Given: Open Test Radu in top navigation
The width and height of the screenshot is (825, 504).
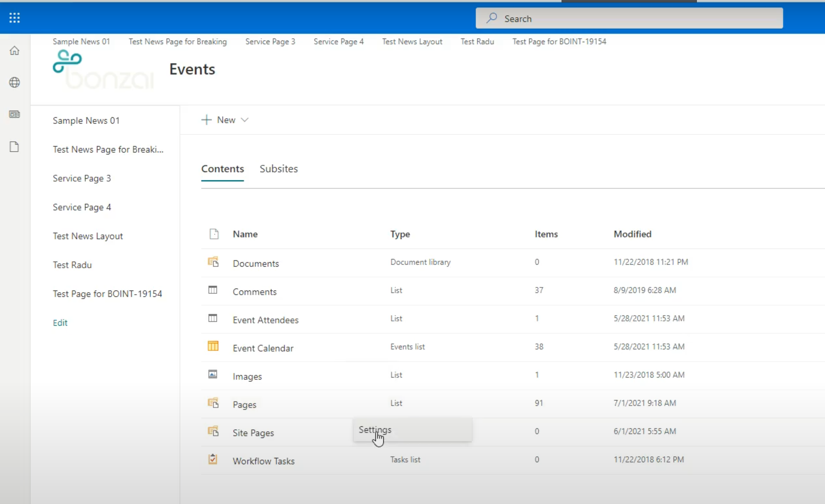Looking at the screenshot, I should (477, 41).
